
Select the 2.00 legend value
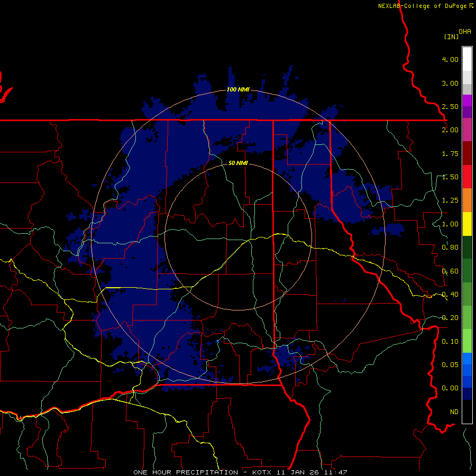[x=450, y=130]
